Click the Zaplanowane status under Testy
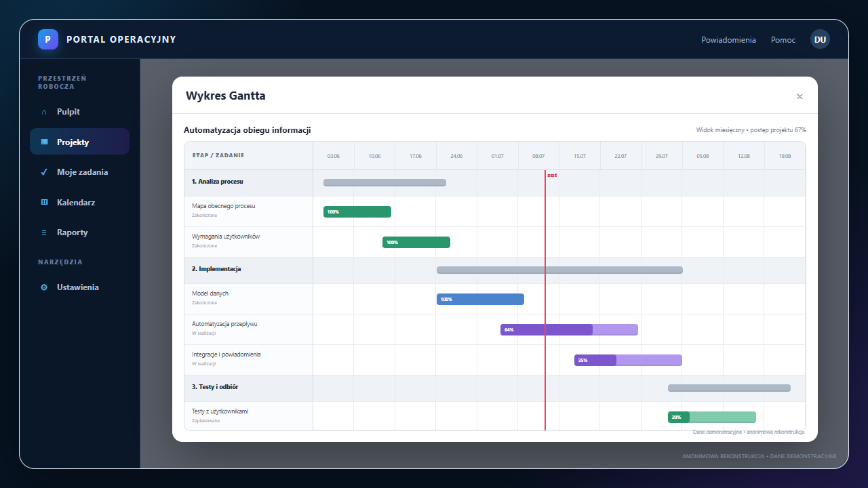 (206, 421)
